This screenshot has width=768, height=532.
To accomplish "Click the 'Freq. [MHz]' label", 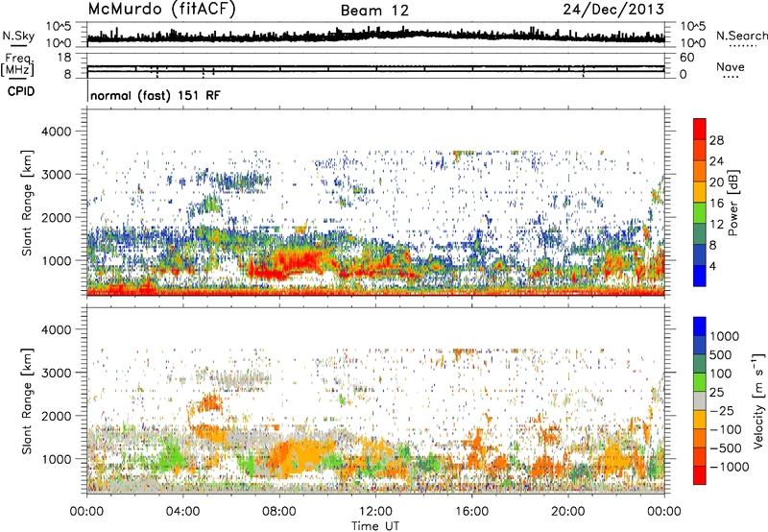I will tap(18, 64).
